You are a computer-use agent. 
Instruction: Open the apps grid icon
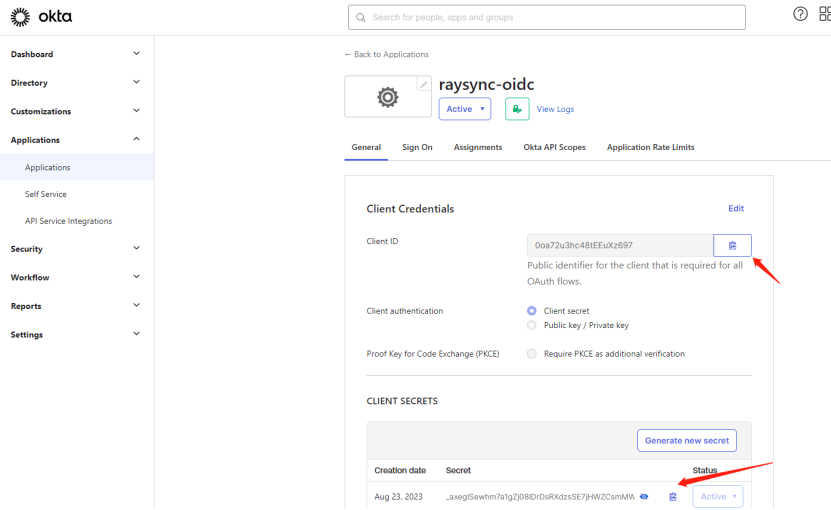[824, 15]
